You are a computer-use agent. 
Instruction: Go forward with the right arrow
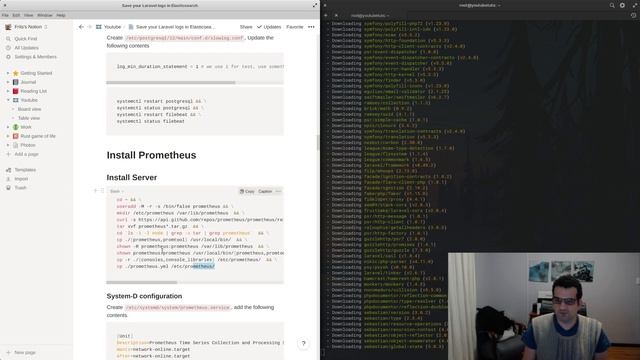pos(89,27)
